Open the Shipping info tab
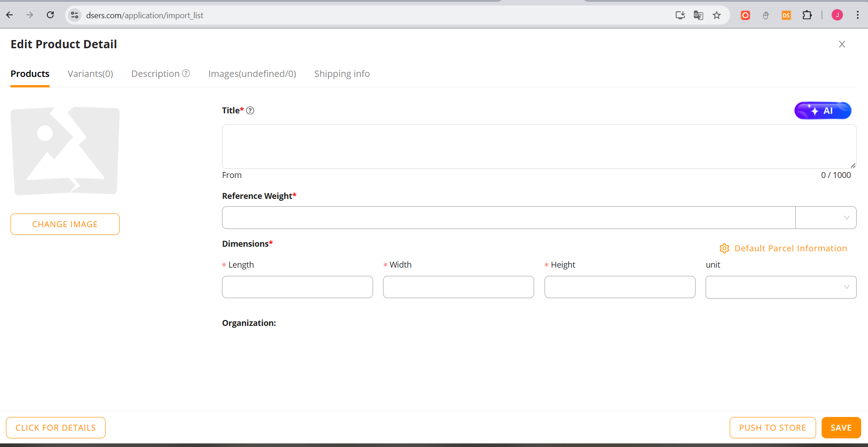This screenshot has height=447, width=868. [x=342, y=74]
